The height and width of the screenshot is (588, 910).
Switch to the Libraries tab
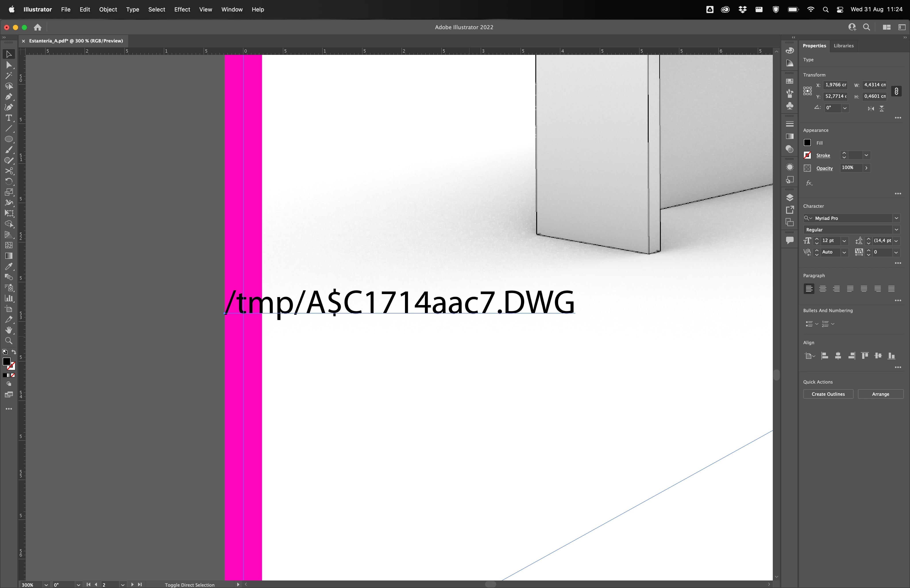tap(843, 46)
